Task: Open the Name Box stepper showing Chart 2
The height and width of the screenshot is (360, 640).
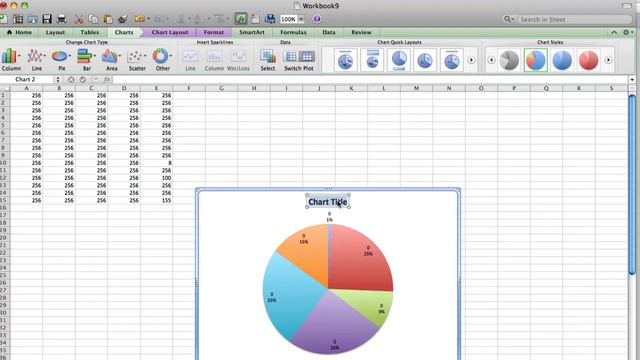Action: pos(58,79)
